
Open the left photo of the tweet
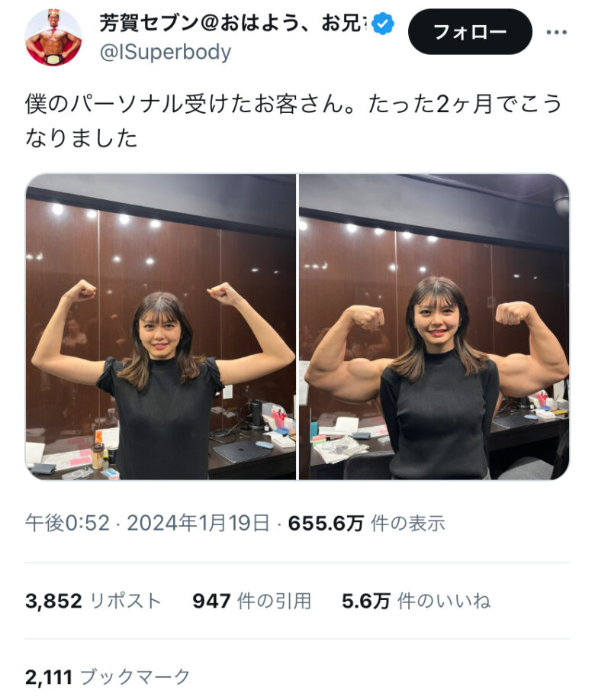[x=160, y=327]
